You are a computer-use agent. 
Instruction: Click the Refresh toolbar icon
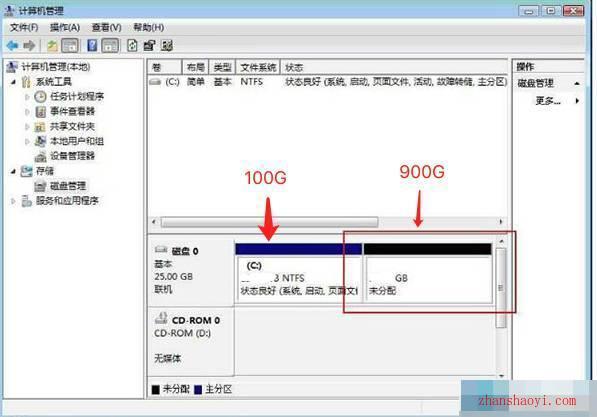132,46
